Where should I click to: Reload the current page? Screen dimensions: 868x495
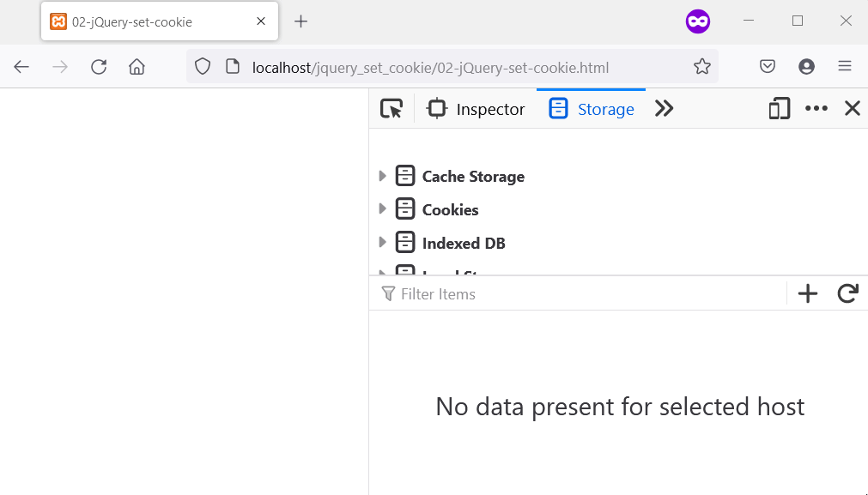pyautogui.click(x=99, y=67)
